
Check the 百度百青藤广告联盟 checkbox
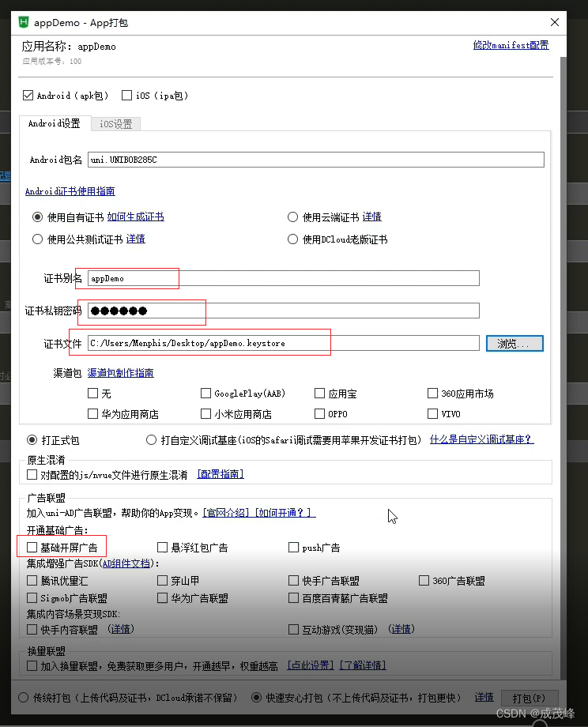tap(293, 598)
